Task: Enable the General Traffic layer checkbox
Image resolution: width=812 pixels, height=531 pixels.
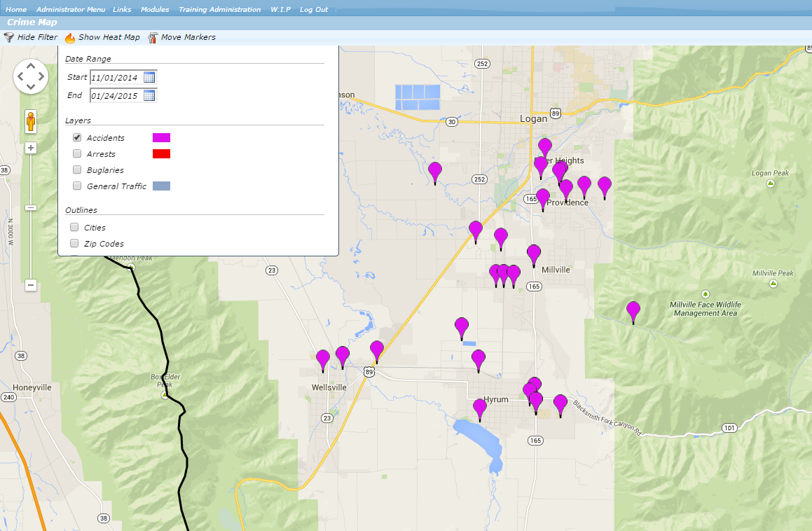Action: point(77,186)
